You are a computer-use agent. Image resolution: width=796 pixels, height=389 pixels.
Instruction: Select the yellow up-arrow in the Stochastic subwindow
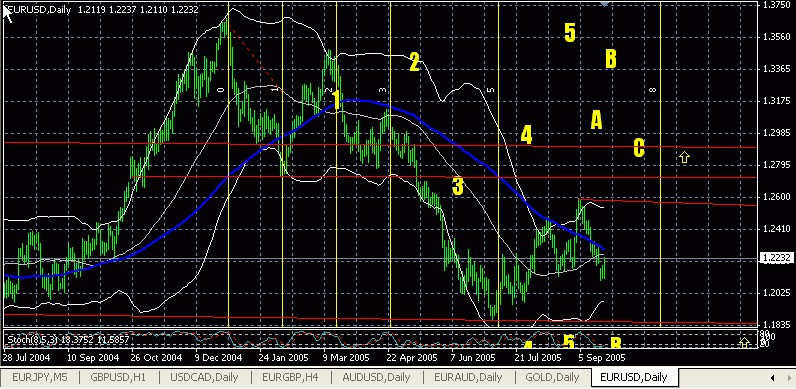click(x=744, y=343)
